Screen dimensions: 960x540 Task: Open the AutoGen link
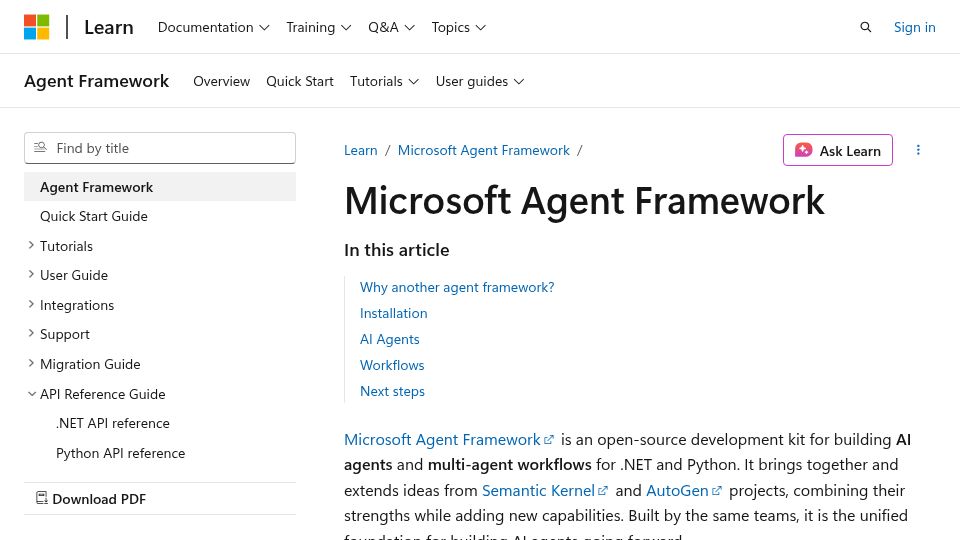pos(684,491)
